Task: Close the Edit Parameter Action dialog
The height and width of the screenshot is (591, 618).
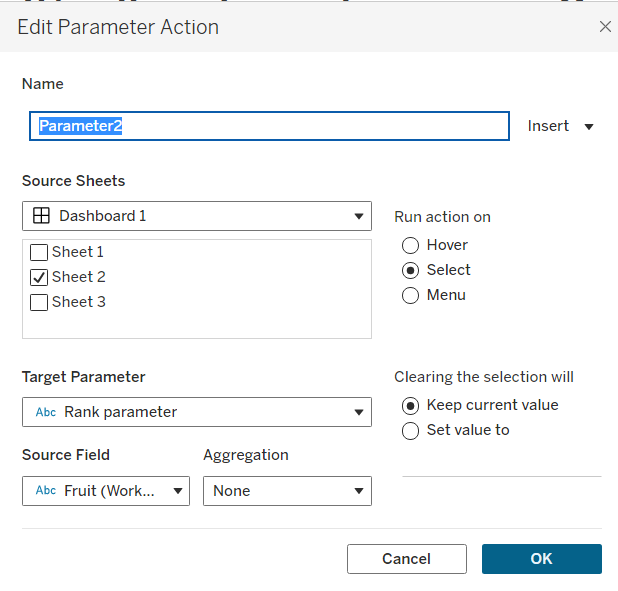Action: pos(605,27)
